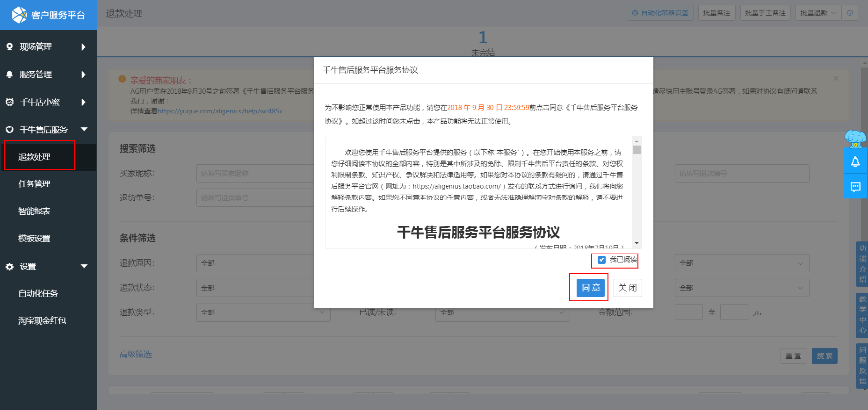Select 自动化任务 in the sidebar
Viewport: 868px width, 410px height.
(x=38, y=293)
